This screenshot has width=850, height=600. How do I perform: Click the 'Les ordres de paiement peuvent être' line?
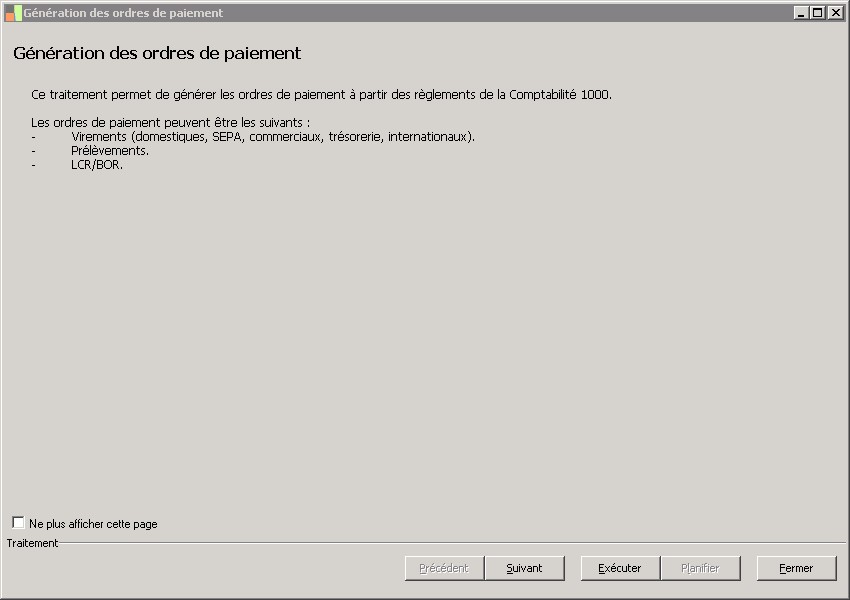point(171,122)
